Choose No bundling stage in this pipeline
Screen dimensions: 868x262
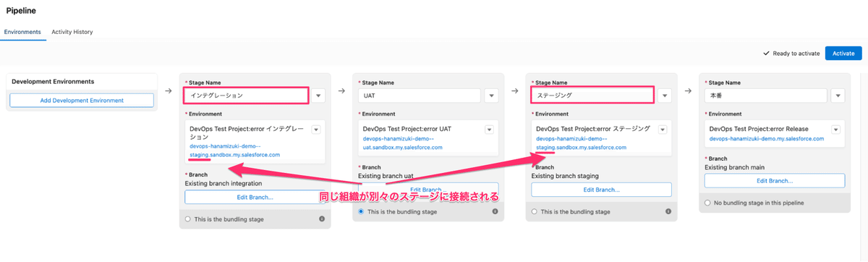point(708,203)
